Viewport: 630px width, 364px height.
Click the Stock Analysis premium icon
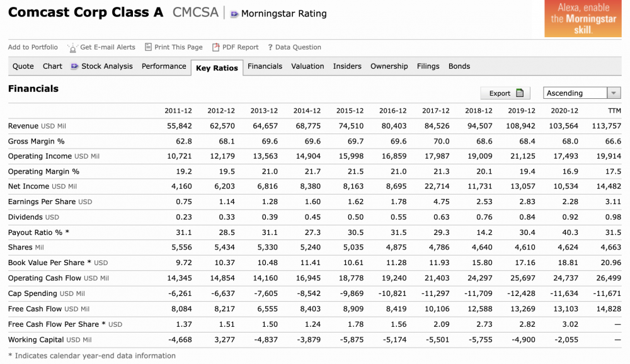click(x=75, y=66)
